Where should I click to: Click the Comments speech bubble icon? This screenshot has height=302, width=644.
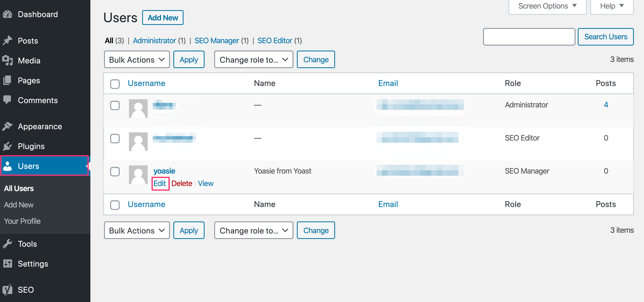pos(8,100)
